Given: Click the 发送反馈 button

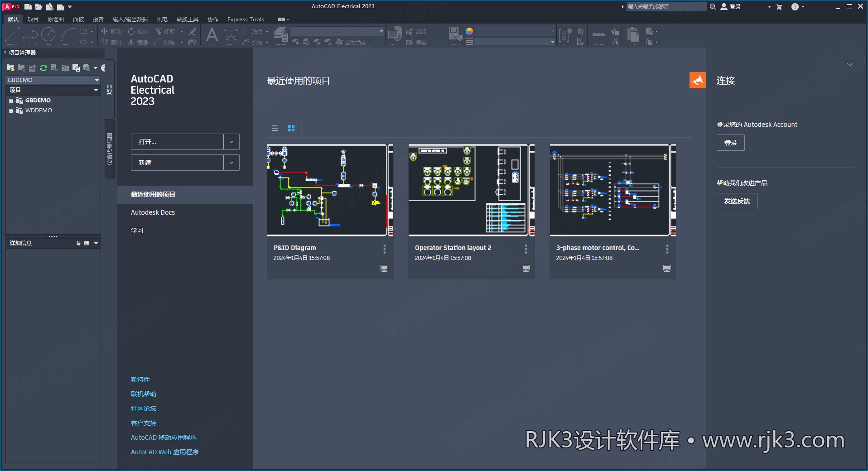Looking at the screenshot, I should click(x=737, y=201).
